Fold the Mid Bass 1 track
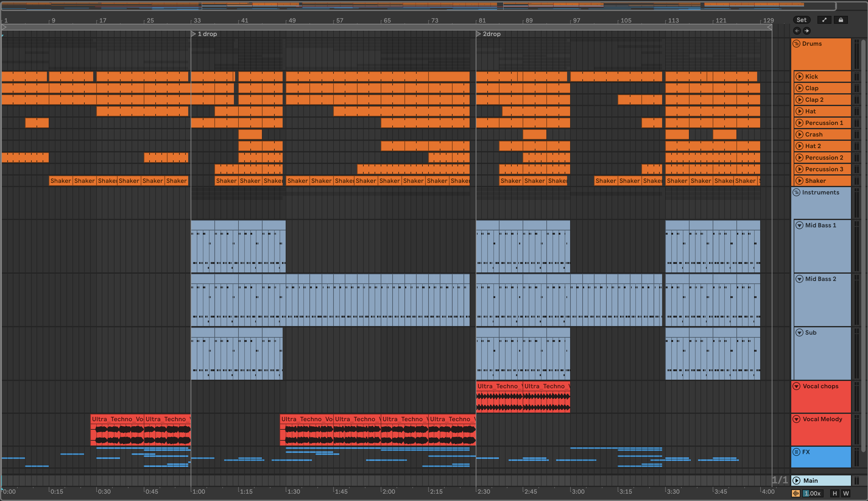The height and width of the screenshot is (501, 868). pyautogui.click(x=799, y=225)
